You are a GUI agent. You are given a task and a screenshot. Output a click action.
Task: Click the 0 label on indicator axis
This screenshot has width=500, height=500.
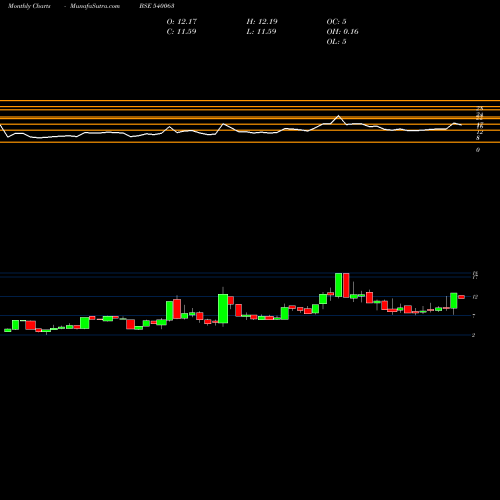point(478,150)
